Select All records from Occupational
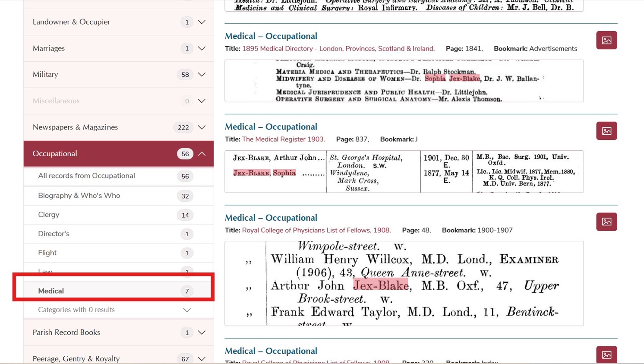 click(x=86, y=176)
